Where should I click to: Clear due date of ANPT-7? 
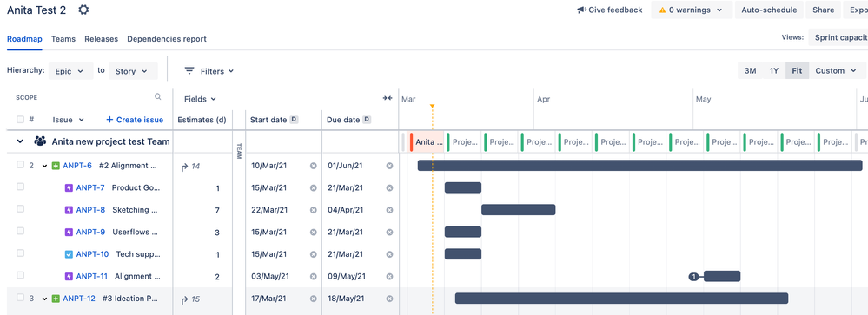tap(389, 188)
